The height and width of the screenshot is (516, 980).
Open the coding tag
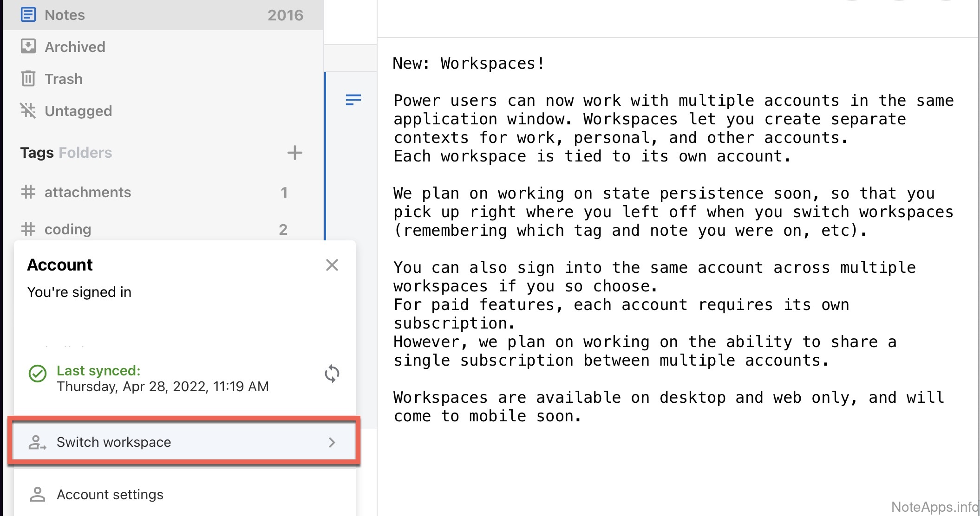point(68,229)
